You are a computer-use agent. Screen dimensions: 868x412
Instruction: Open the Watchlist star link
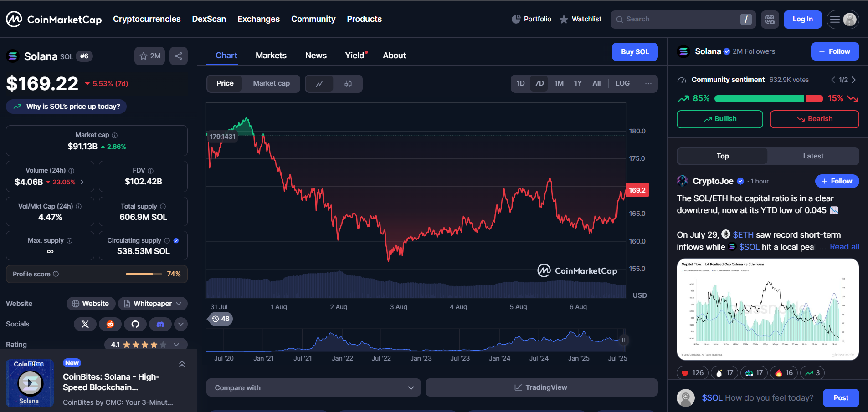(580, 19)
